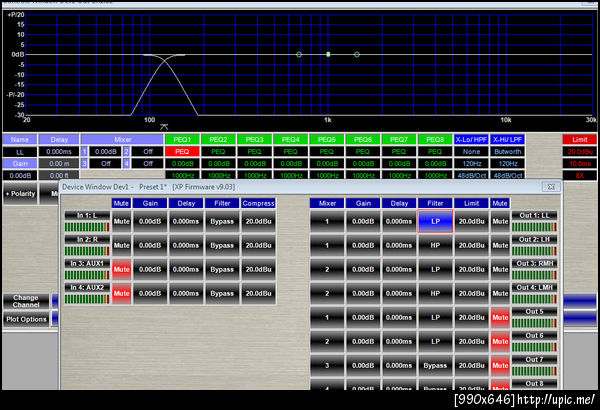Screen dimensions: 600x410
Task: Mute output Out 2: LH
Action: click(x=500, y=245)
